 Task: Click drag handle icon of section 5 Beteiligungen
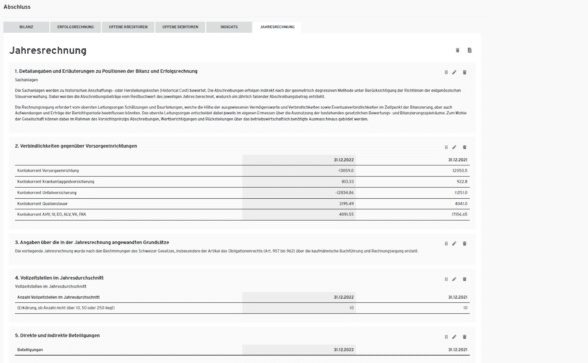(446, 337)
